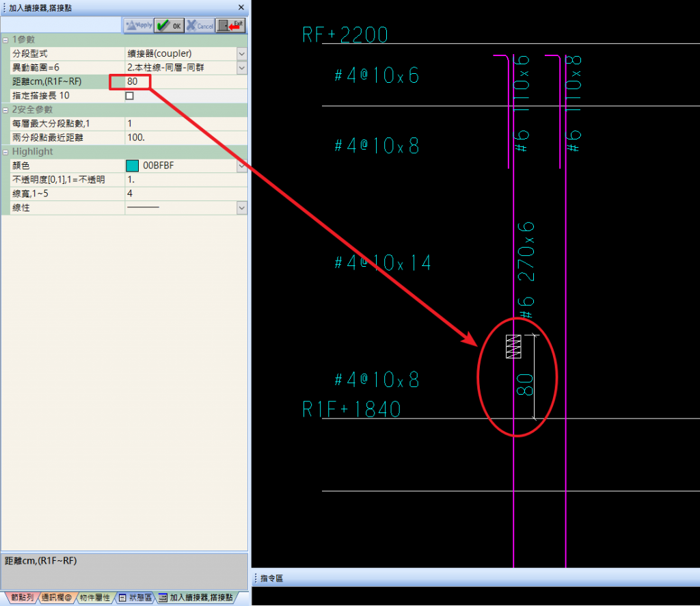
Task: Click the 指令區 command area title
Action: tap(272, 579)
